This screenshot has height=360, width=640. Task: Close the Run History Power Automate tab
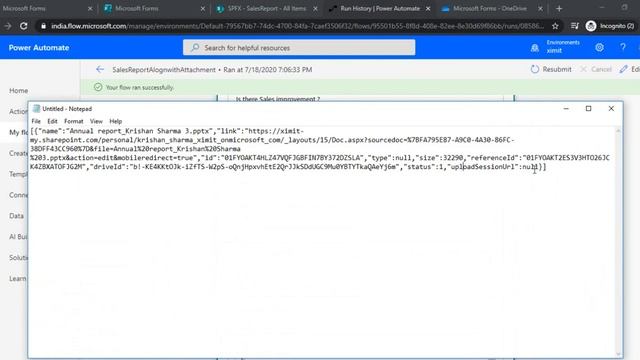click(428, 9)
